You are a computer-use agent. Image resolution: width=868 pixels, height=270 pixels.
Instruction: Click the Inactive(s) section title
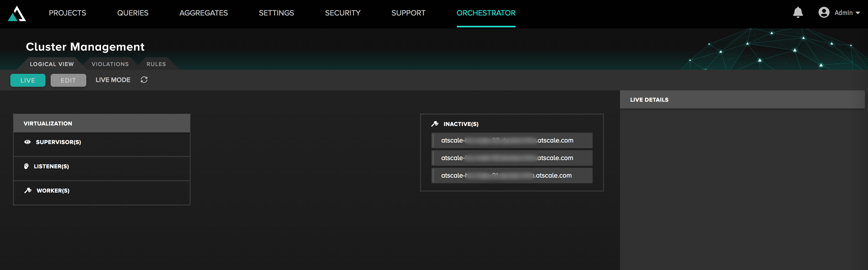pos(461,124)
